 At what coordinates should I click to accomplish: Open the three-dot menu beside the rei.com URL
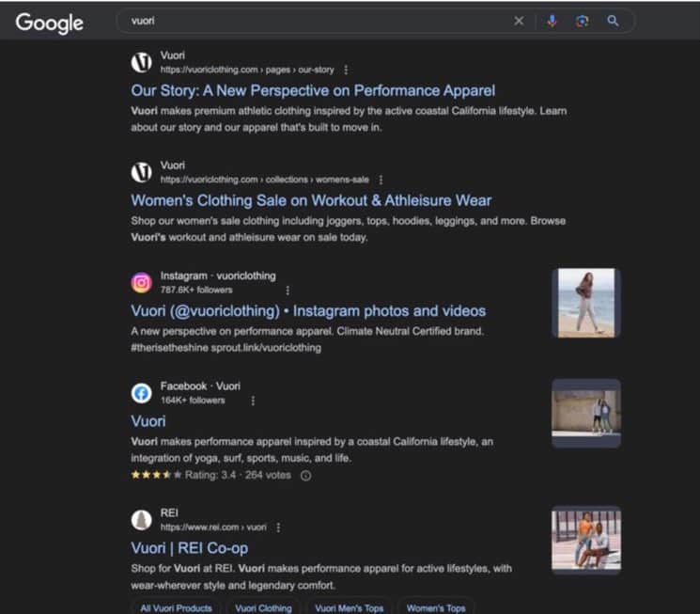click(278, 527)
